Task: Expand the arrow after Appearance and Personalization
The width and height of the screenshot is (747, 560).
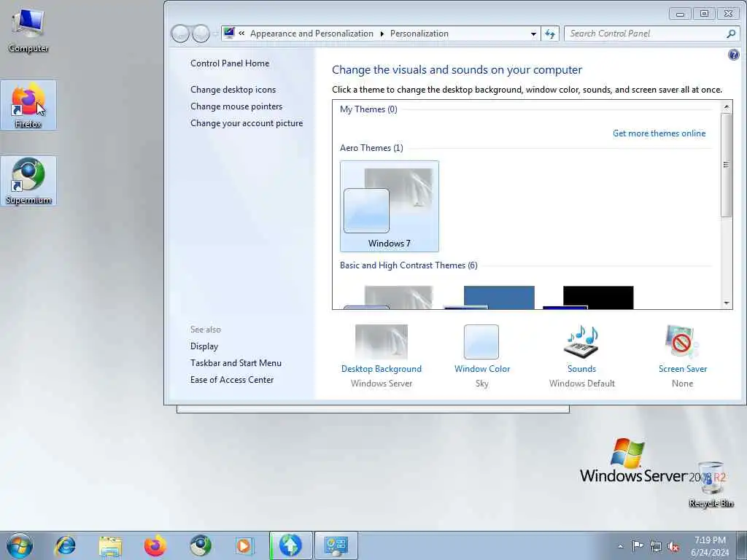Action: [382, 34]
